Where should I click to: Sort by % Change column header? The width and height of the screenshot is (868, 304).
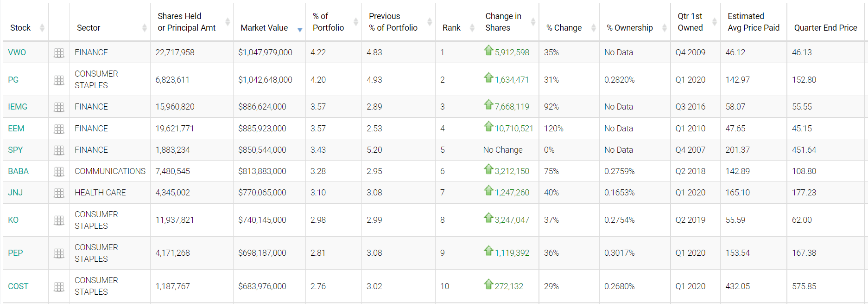tap(569, 22)
